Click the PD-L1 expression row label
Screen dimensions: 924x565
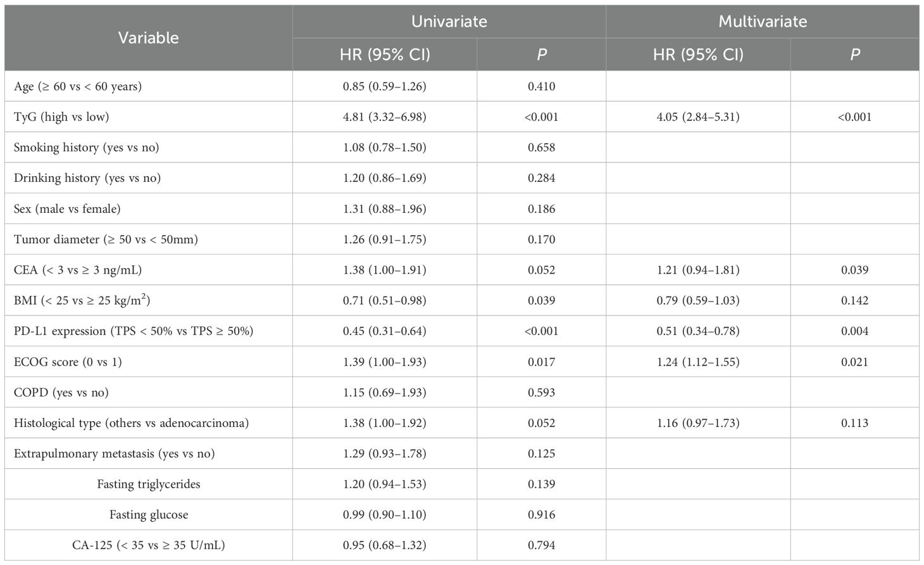click(134, 331)
